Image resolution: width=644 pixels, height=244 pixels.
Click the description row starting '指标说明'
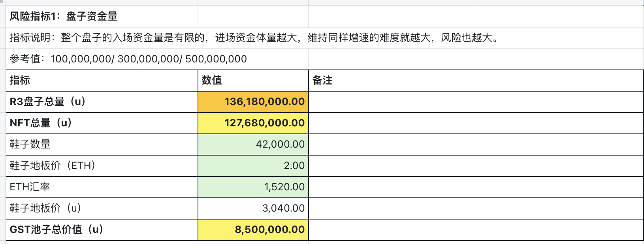(x=325, y=38)
